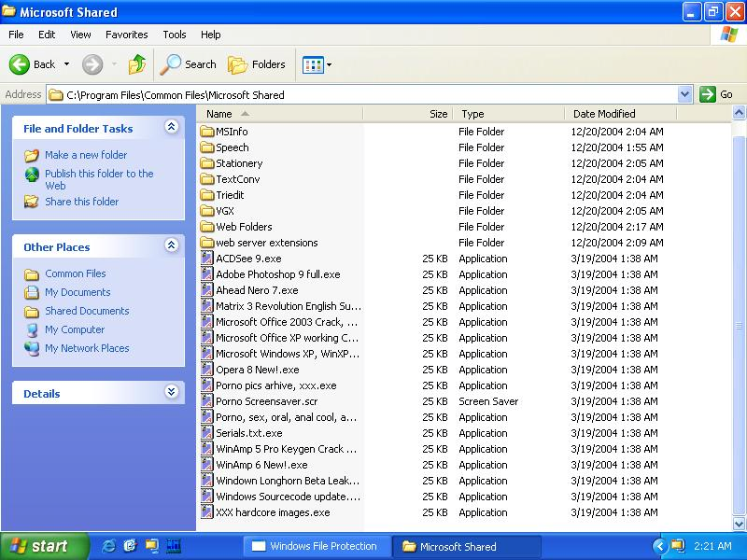The image size is (747, 560).
Task: Click the Share this folder link
Action: pos(82,202)
